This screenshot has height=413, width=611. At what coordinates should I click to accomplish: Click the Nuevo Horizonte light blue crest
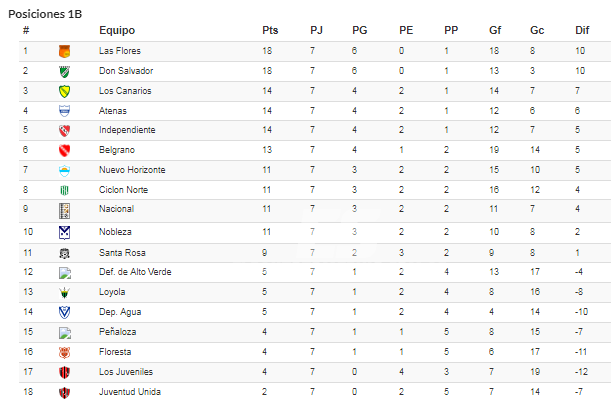(64, 171)
